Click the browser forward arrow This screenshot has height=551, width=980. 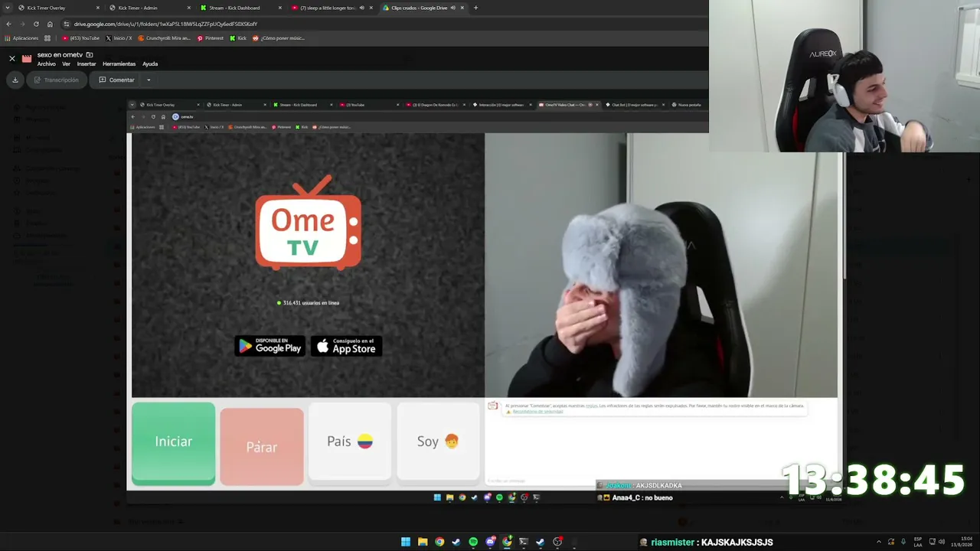pos(22,24)
